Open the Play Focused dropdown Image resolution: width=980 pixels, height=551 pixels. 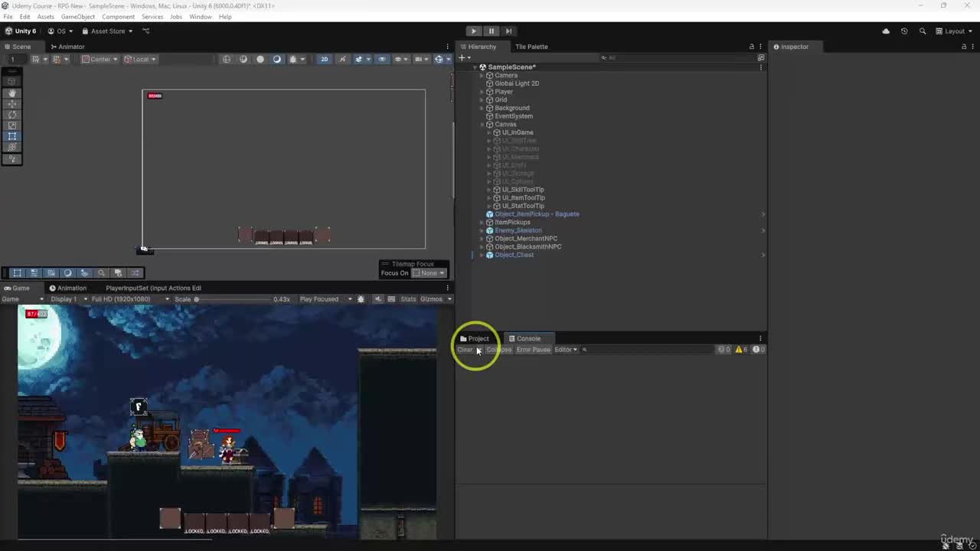click(325, 299)
